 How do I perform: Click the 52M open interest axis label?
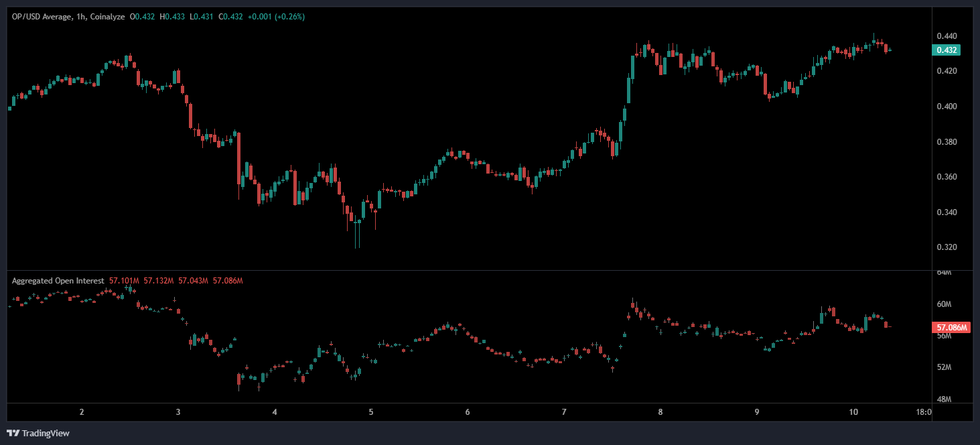(x=943, y=367)
